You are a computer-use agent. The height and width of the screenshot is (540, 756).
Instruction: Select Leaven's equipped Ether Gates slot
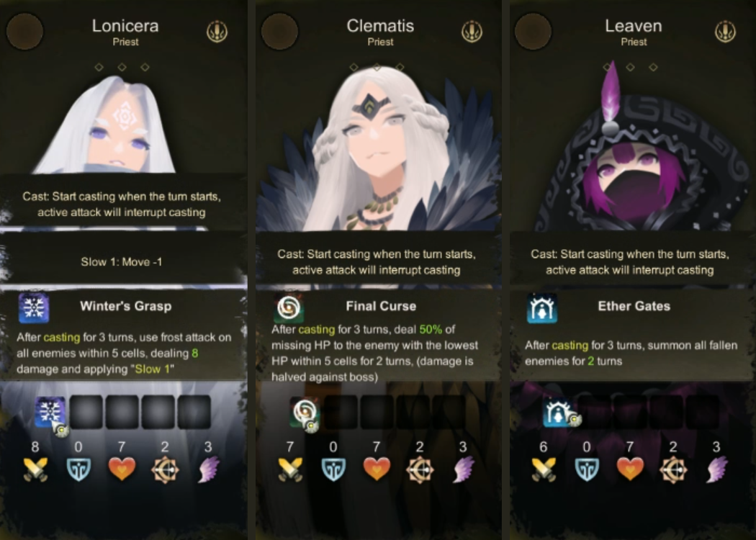tap(558, 413)
